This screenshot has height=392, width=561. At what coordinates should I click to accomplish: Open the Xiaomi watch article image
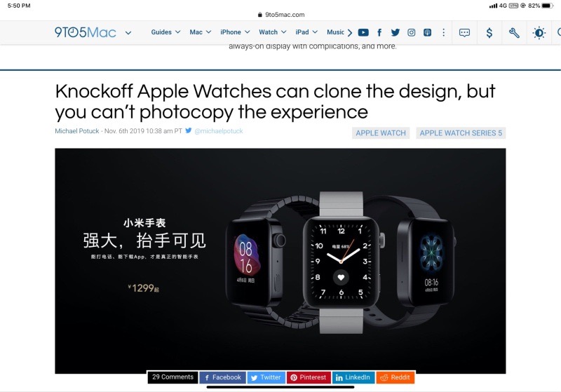(280, 261)
